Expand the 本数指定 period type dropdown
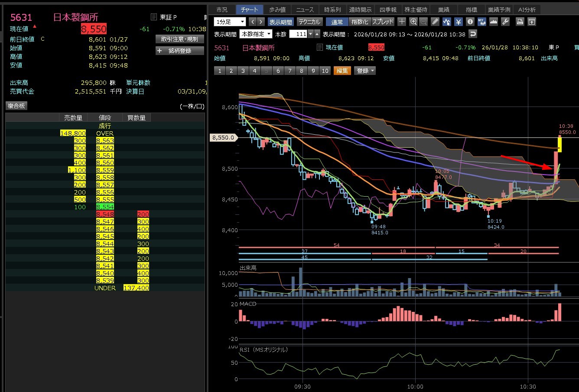Viewport: 579px width, 392px height. (x=257, y=34)
